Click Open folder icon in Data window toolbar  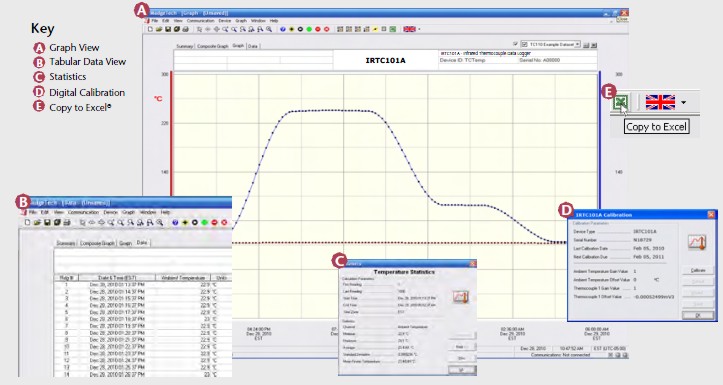pyautogui.click(x=37, y=222)
